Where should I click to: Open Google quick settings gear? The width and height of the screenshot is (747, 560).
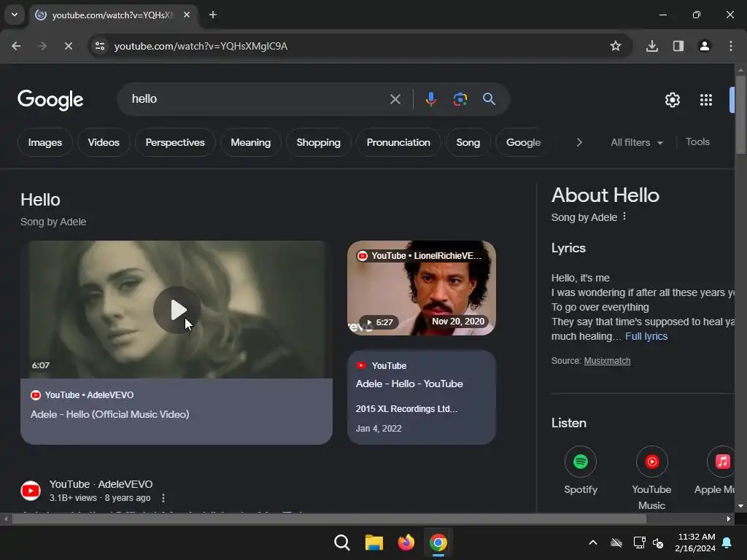pyautogui.click(x=672, y=100)
